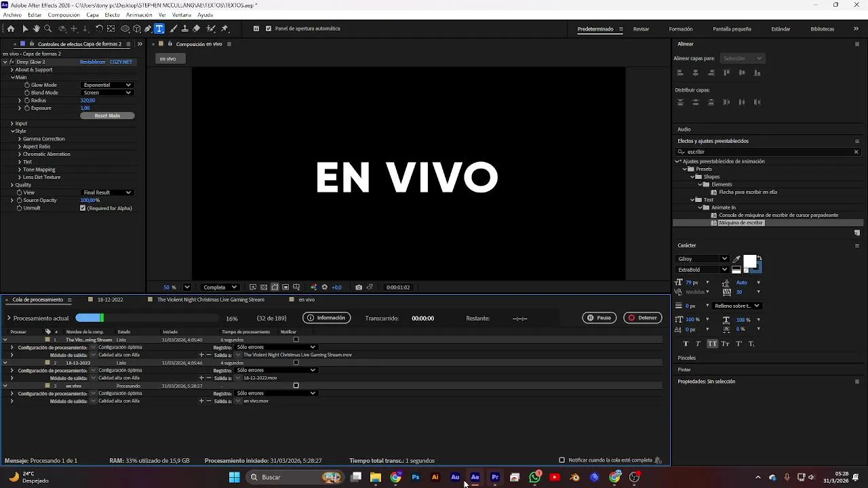Open the Gilroy font family dropdown

point(703,259)
